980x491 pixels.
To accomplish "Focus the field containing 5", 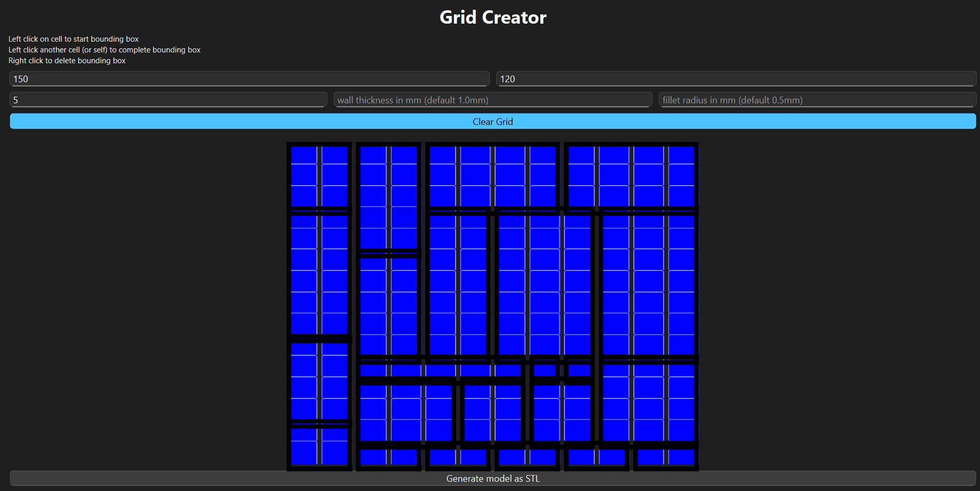I will 168,100.
